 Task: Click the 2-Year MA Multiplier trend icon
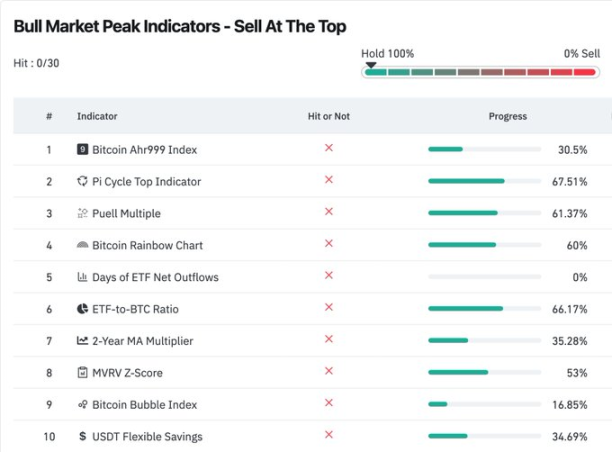tap(82, 340)
